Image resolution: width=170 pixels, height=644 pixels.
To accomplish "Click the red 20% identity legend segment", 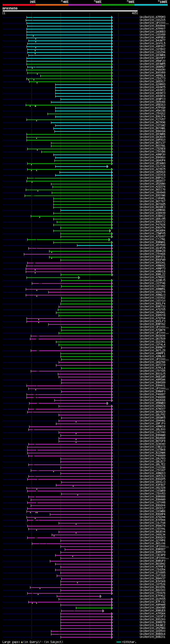I will [x=19, y=5].
